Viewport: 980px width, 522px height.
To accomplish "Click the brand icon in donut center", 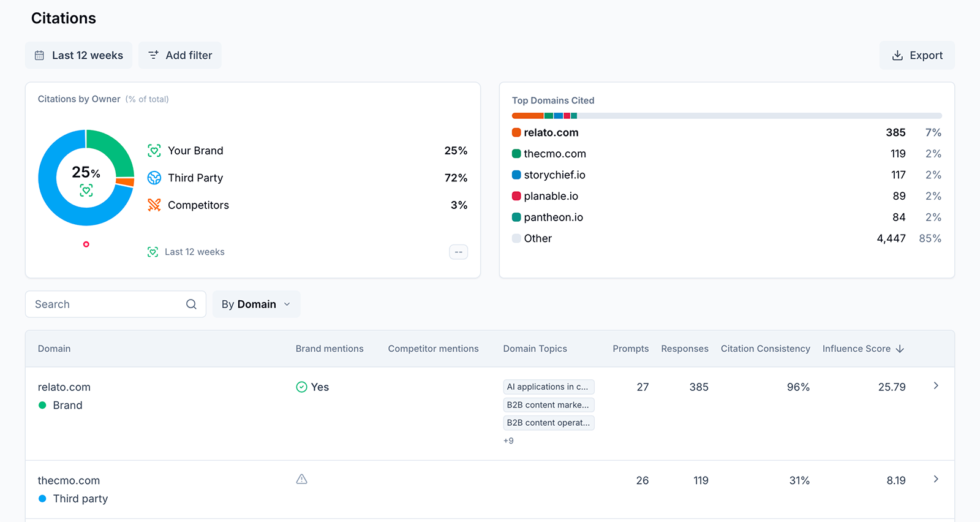I will pyautogui.click(x=86, y=191).
